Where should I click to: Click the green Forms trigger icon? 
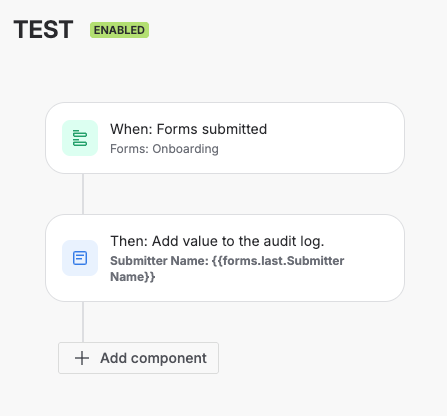point(80,138)
